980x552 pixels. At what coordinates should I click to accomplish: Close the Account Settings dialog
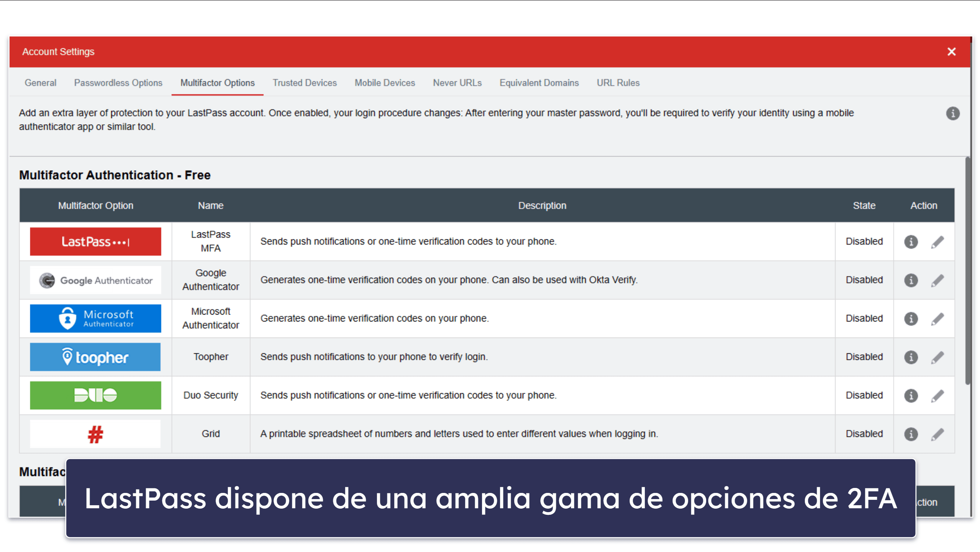tap(951, 51)
